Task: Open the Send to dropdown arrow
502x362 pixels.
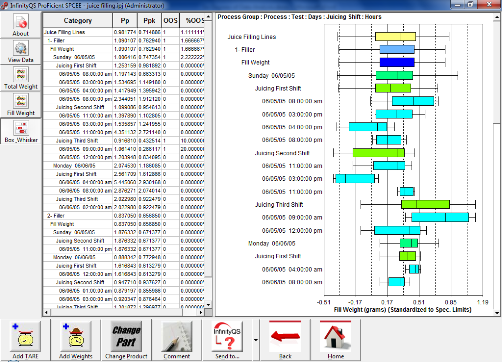Action: click(256, 340)
